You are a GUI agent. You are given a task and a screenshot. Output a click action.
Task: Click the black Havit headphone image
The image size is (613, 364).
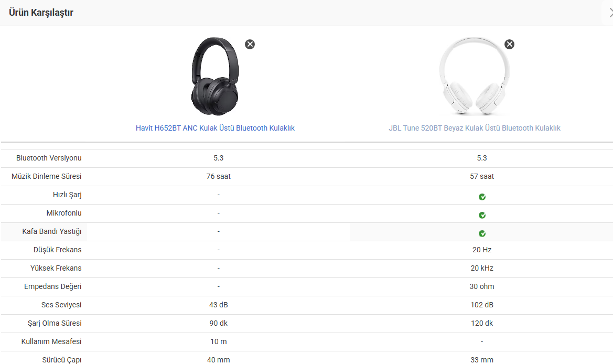click(x=215, y=76)
